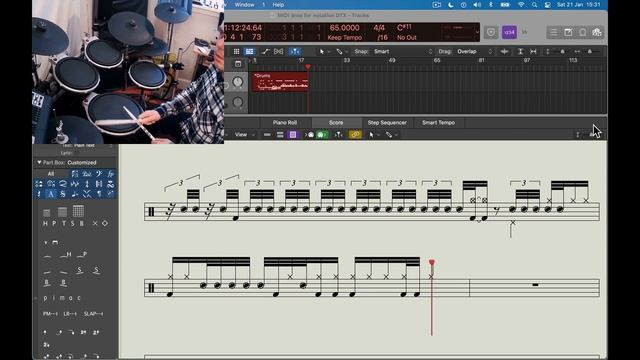The height and width of the screenshot is (360, 640).
Task: Open the LCD display mode chevron
Action: click(477, 32)
